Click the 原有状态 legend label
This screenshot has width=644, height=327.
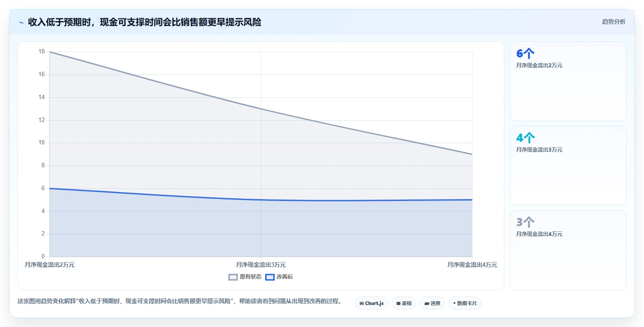[x=250, y=277]
